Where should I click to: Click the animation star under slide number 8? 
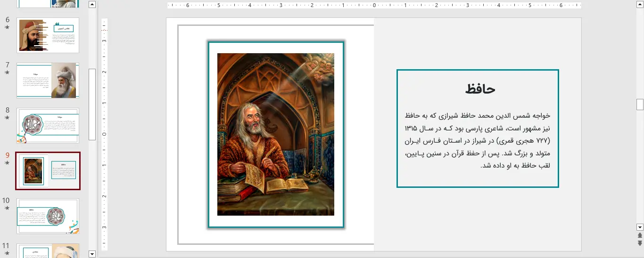click(7, 118)
